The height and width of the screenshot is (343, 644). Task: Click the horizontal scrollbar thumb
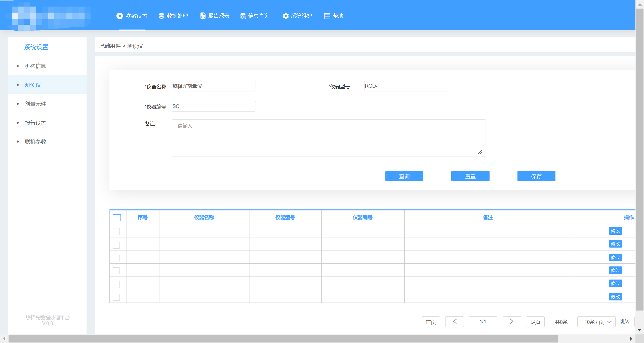[283, 339]
